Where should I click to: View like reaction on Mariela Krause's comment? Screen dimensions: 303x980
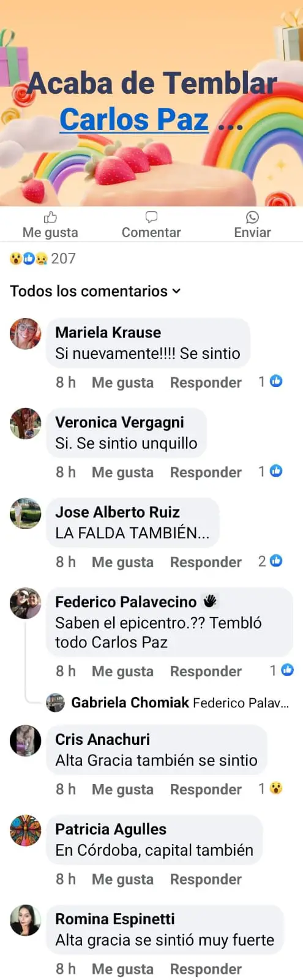[271, 382]
